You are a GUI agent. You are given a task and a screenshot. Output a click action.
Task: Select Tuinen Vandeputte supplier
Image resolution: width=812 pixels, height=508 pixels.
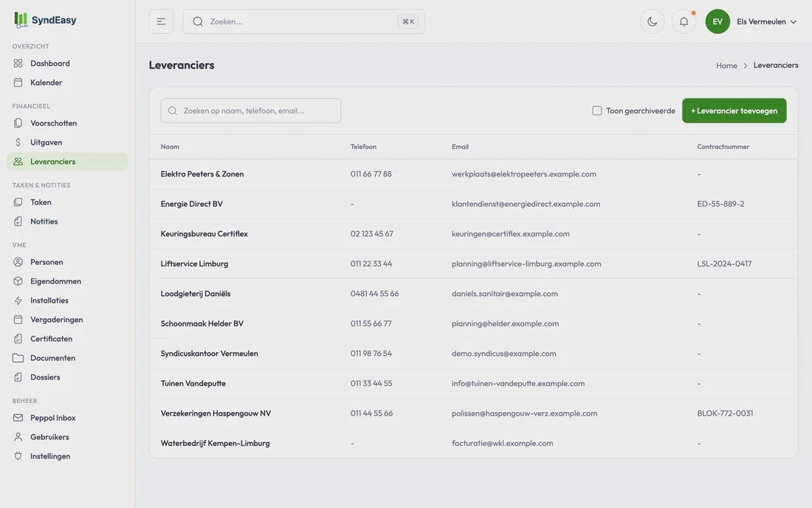[x=193, y=384]
